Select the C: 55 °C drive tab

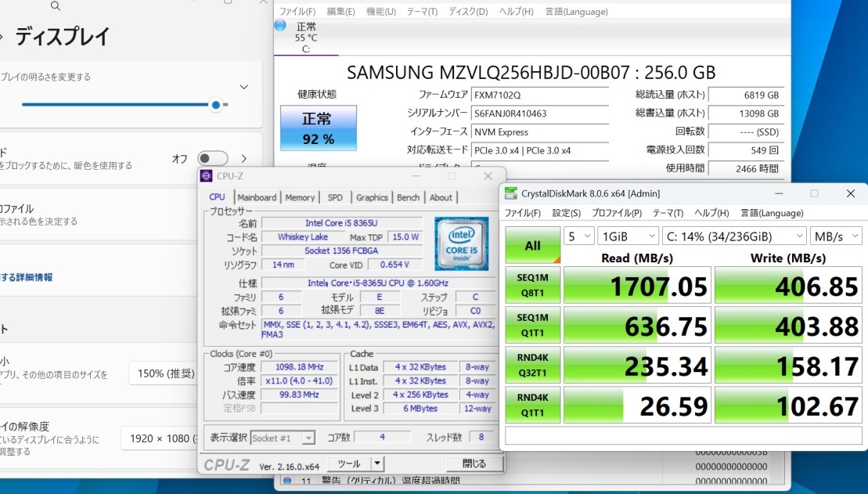pos(306,37)
